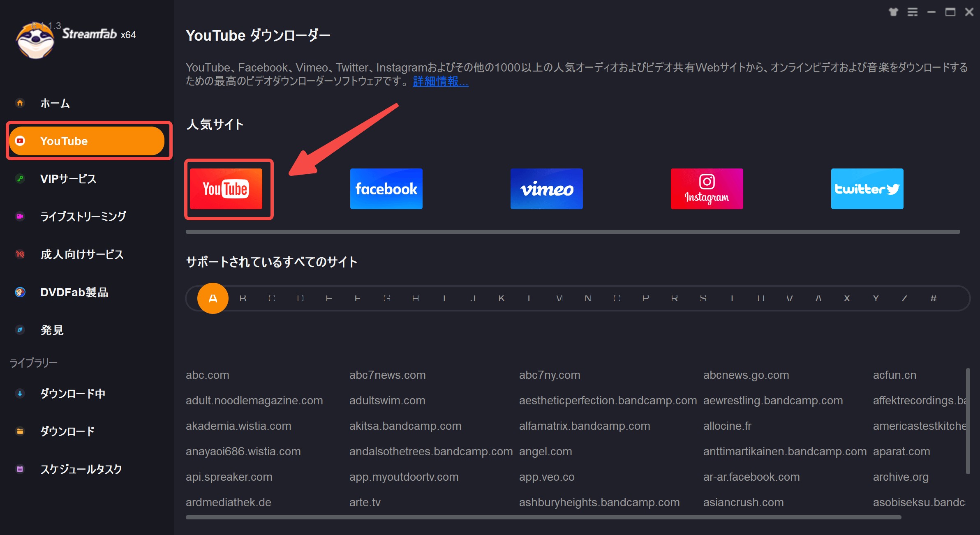Open api.spreaker.com entry
The image size is (980, 535).
click(x=229, y=477)
